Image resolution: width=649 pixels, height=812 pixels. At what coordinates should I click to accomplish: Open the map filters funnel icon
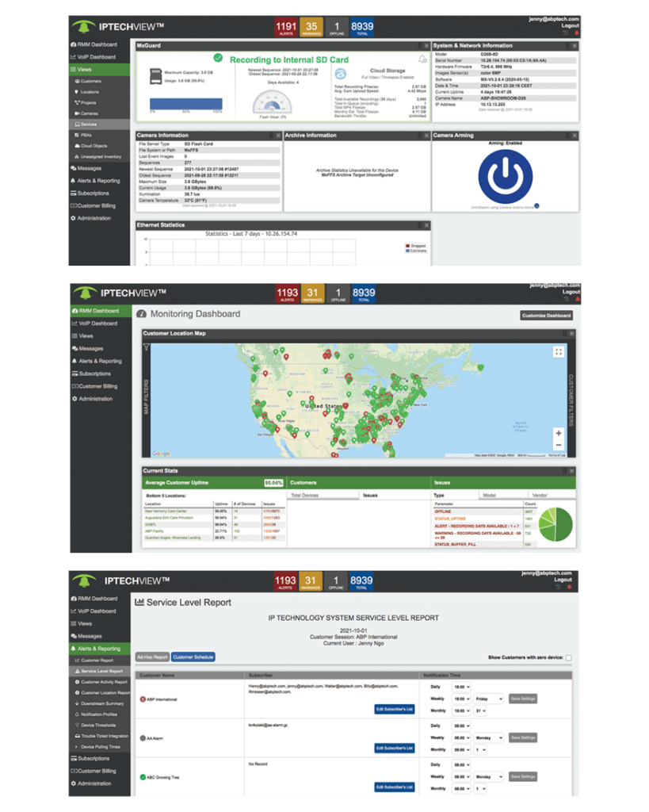(x=147, y=347)
